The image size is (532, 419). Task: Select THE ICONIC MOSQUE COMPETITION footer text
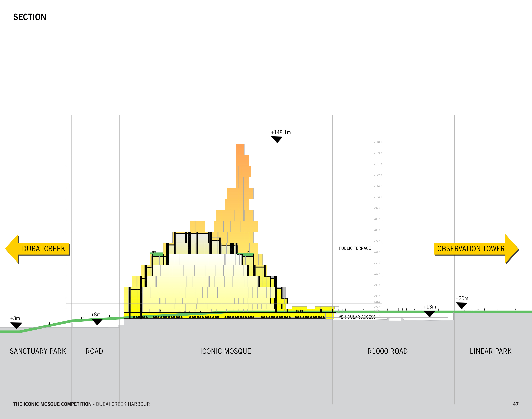pyautogui.click(x=52, y=404)
